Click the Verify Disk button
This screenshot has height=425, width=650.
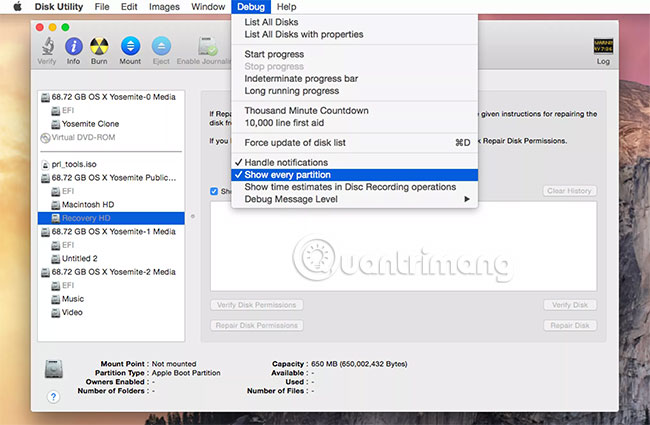pyautogui.click(x=570, y=305)
